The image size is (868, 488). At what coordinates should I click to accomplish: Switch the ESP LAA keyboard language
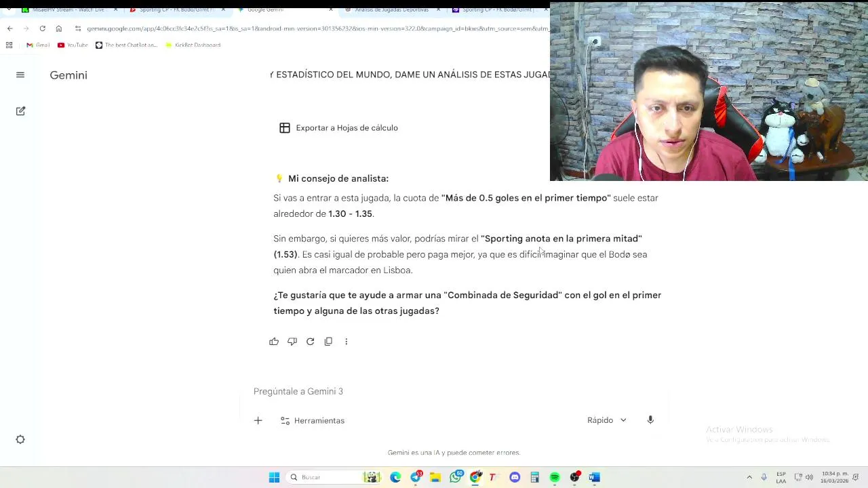pos(781,477)
